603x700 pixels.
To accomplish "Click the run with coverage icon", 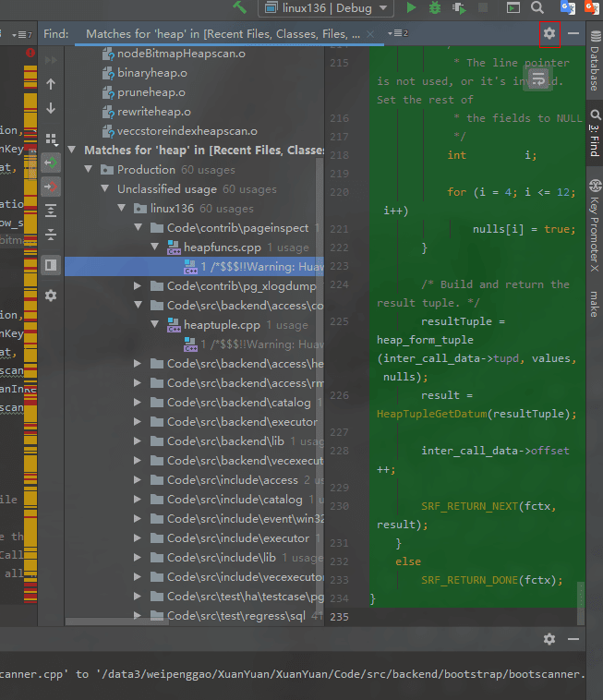I will [459, 8].
